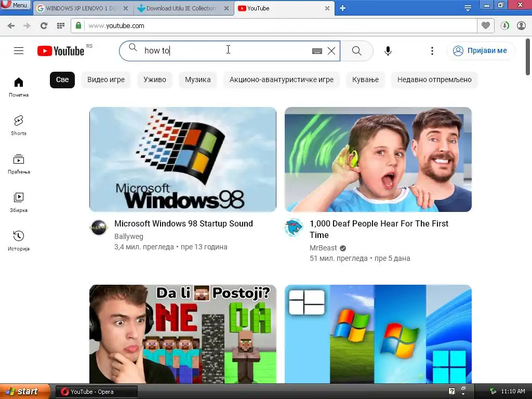Close the WINDOWS XP LENOVO tab
This screenshot has height=399, width=532.
click(126, 8)
